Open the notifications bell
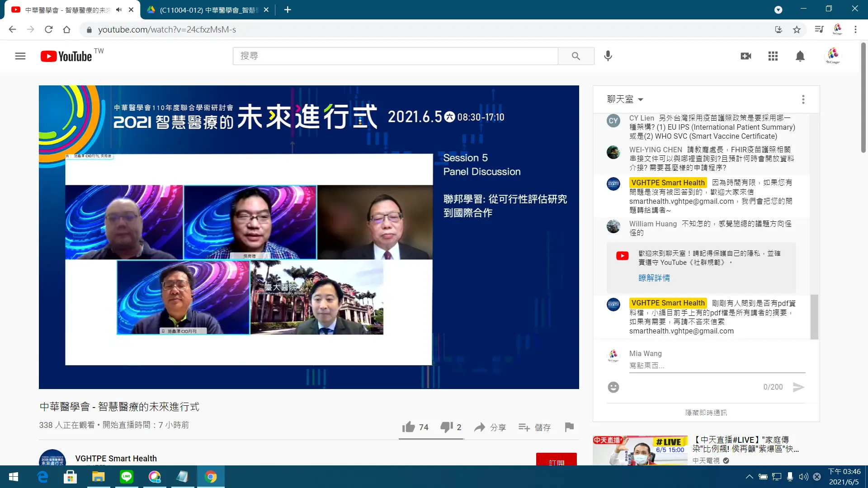This screenshot has width=868, height=488. [x=800, y=56]
